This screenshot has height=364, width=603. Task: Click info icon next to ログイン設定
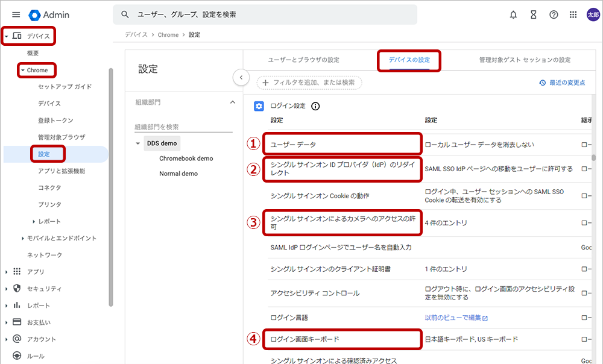point(315,106)
